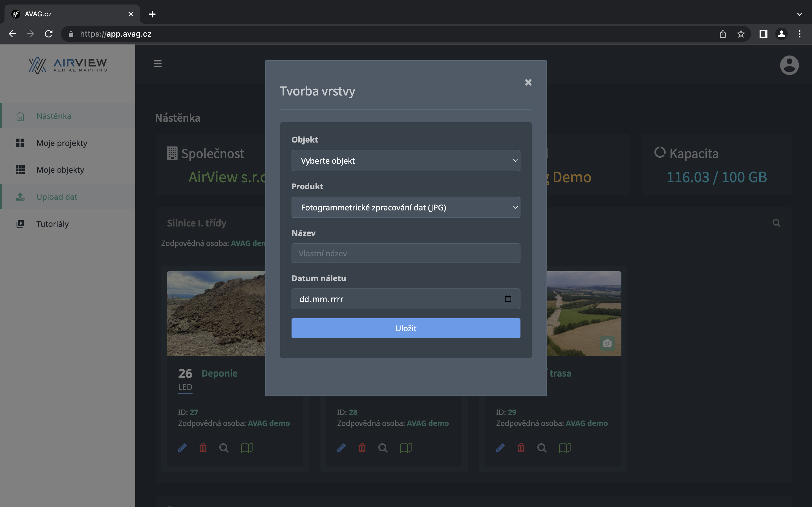Open map view icon for ID 29
Viewport: 812px width, 507px height.
[x=564, y=448]
